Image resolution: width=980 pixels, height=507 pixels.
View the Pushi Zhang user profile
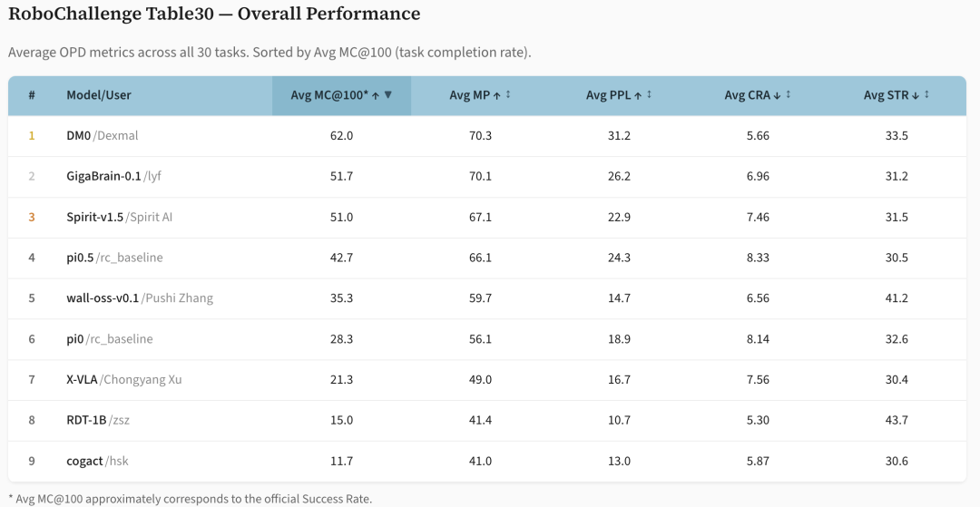(180, 297)
